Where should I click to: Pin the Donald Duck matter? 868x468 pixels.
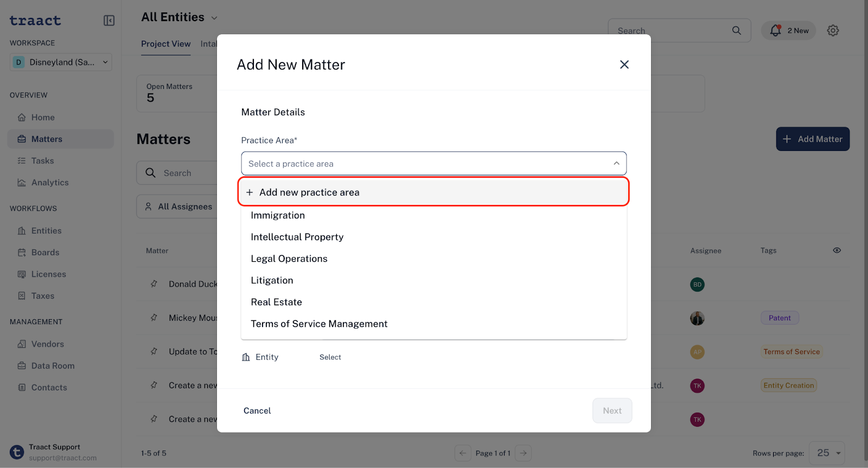(x=154, y=284)
